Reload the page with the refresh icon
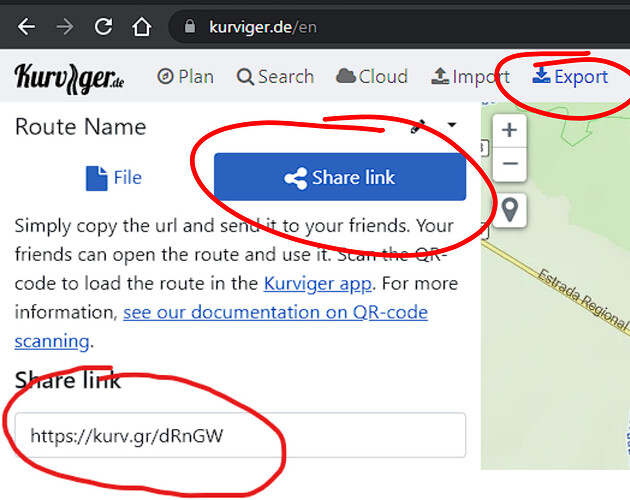This screenshot has height=500, width=630. (x=103, y=27)
